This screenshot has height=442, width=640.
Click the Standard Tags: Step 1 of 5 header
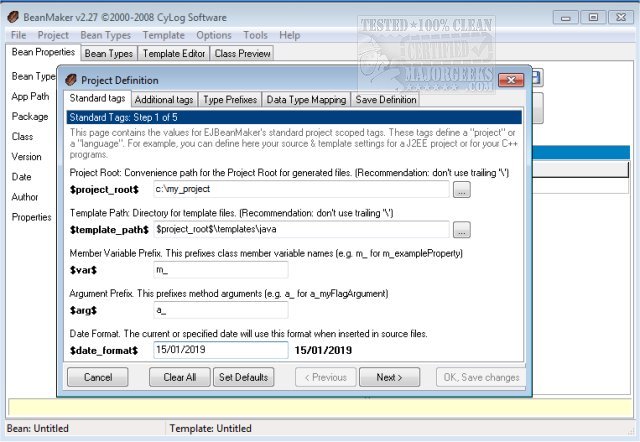click(x=294, y=118)
